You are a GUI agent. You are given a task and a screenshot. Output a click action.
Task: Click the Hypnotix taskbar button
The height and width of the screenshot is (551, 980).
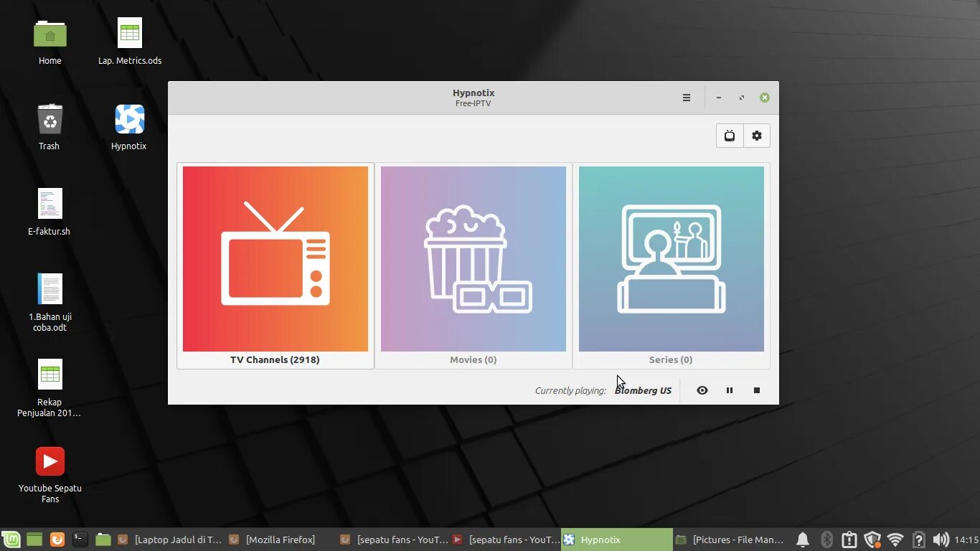coord(616,540)
